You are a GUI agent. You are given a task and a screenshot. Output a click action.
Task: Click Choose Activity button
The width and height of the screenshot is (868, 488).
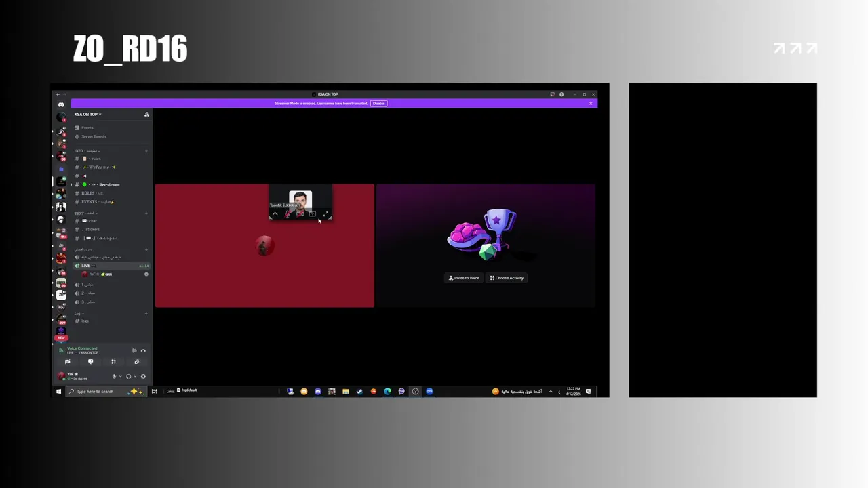pyautogui.click(x=507, y=278)
